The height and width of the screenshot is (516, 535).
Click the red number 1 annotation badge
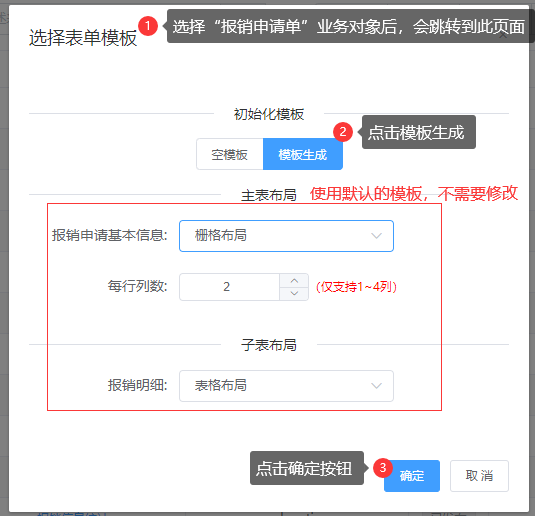[148, 26]
